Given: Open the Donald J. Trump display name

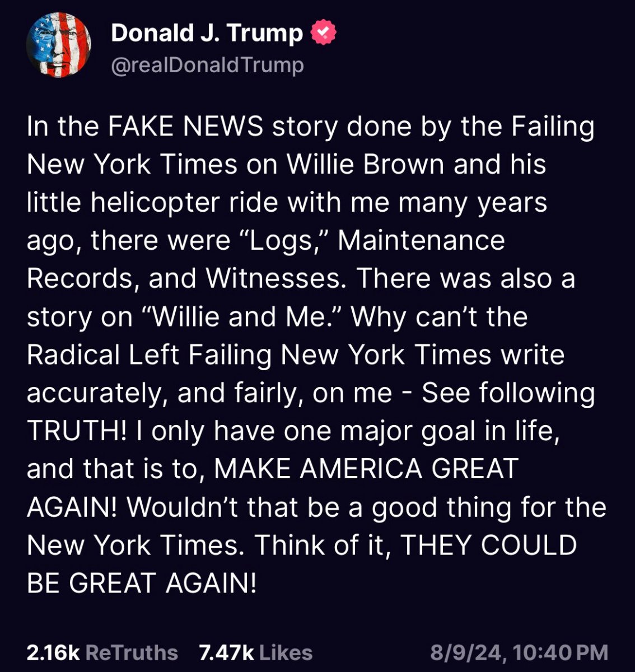Looking at the screenshot, I should (x=207, y=34).
